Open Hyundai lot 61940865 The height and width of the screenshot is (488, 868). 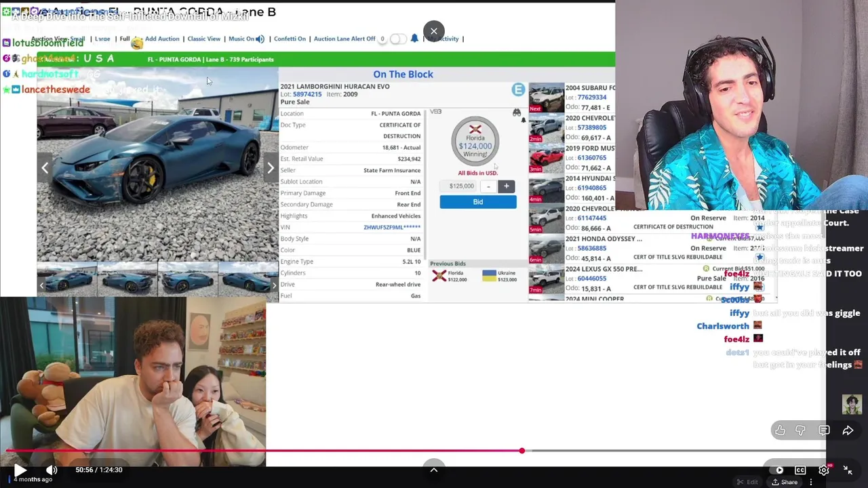tap(591, 188)
